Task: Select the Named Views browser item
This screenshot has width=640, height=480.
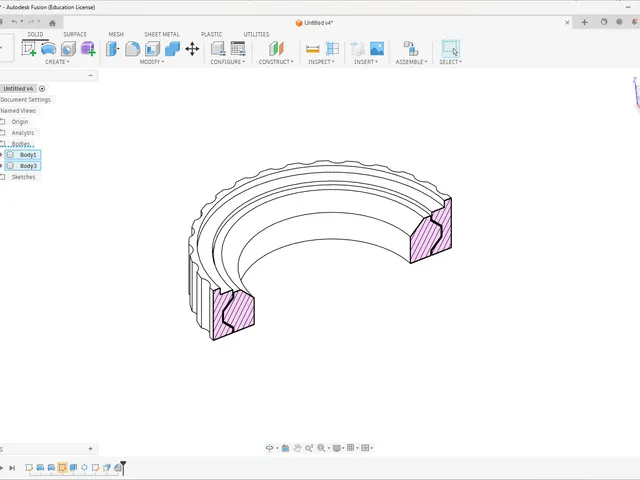Action: tap(18, 111)
